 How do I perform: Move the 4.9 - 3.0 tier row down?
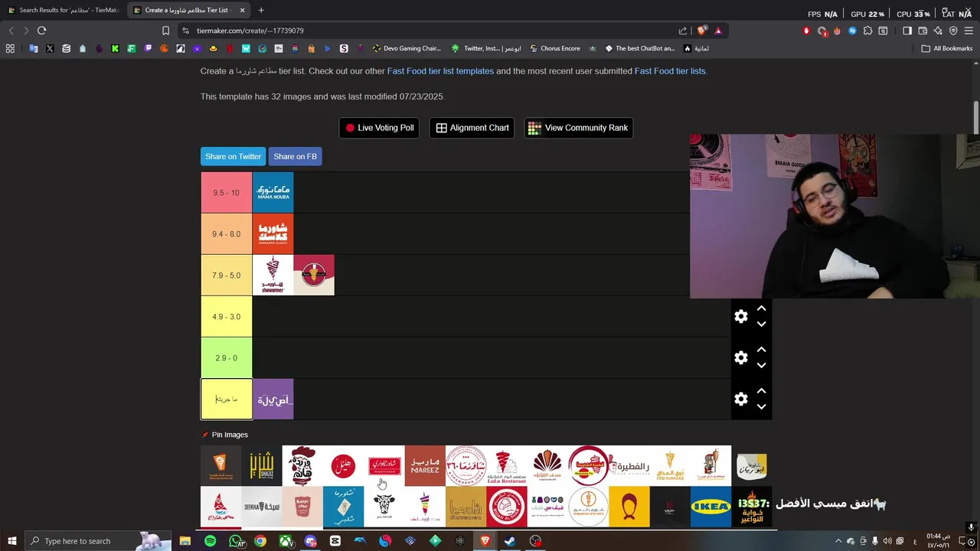pyautogui.click(x=761, y=324)
